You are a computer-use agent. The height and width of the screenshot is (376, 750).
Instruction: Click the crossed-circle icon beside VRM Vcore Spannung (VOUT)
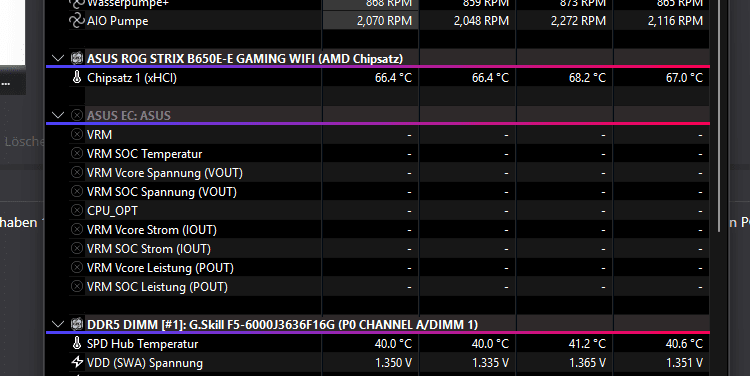pos(77,172)
